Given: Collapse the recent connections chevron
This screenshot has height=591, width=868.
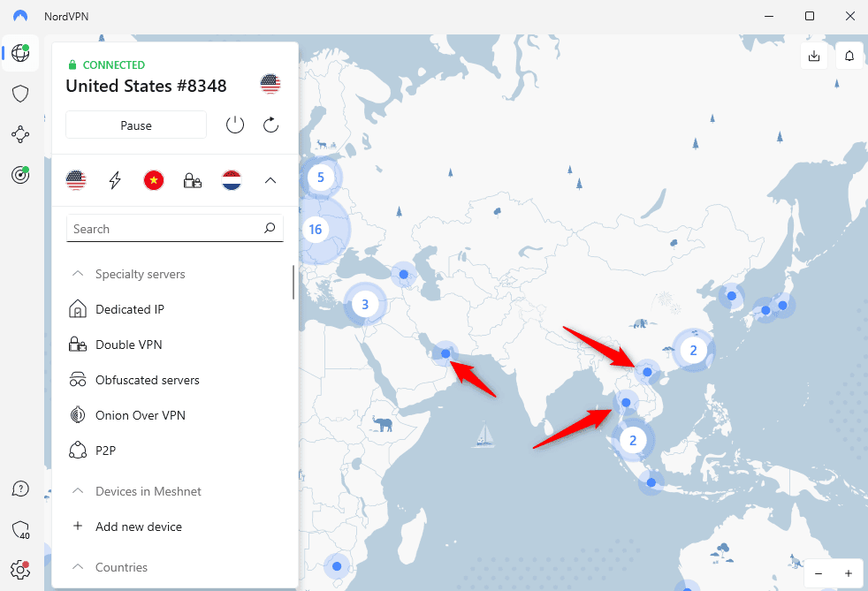Looking at the screenshot, I should point(270,181).
